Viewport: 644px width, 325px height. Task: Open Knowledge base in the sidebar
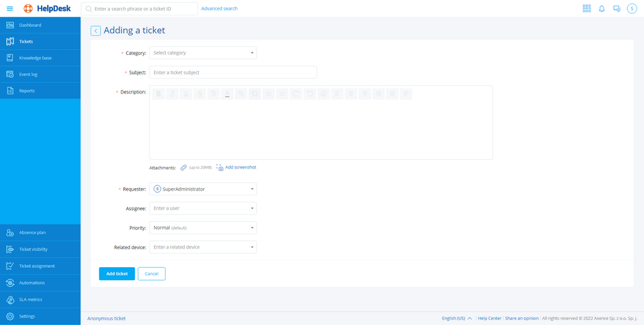35,58
